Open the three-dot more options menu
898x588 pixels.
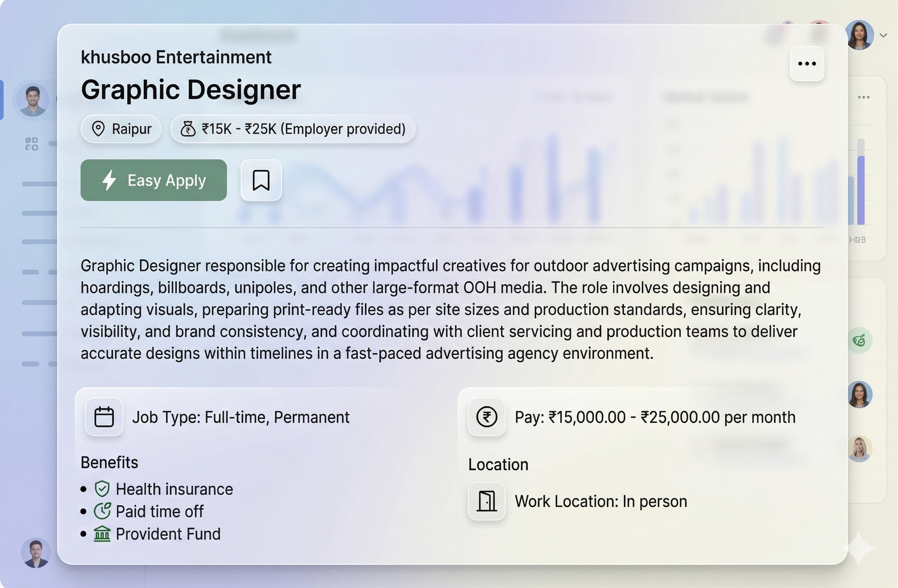point(807,64)
